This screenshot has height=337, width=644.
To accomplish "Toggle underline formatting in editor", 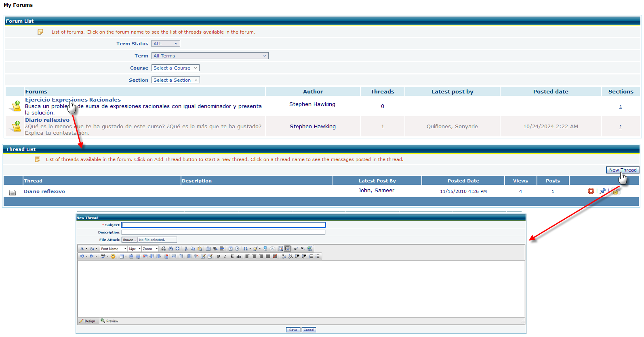I will (232, 256).
